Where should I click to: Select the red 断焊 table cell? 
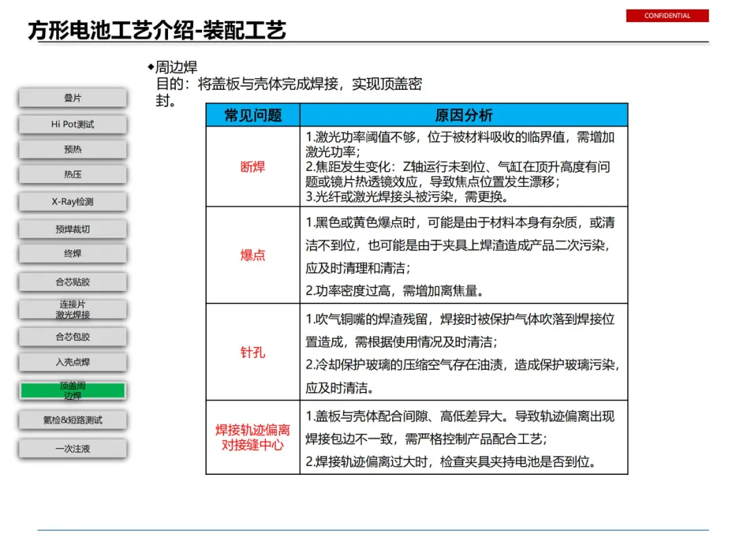point(253,167)
